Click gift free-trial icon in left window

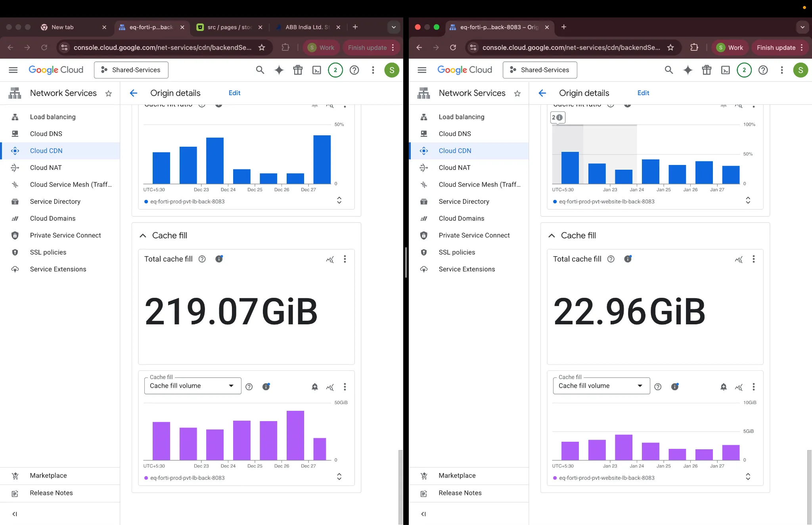(298, 70)
